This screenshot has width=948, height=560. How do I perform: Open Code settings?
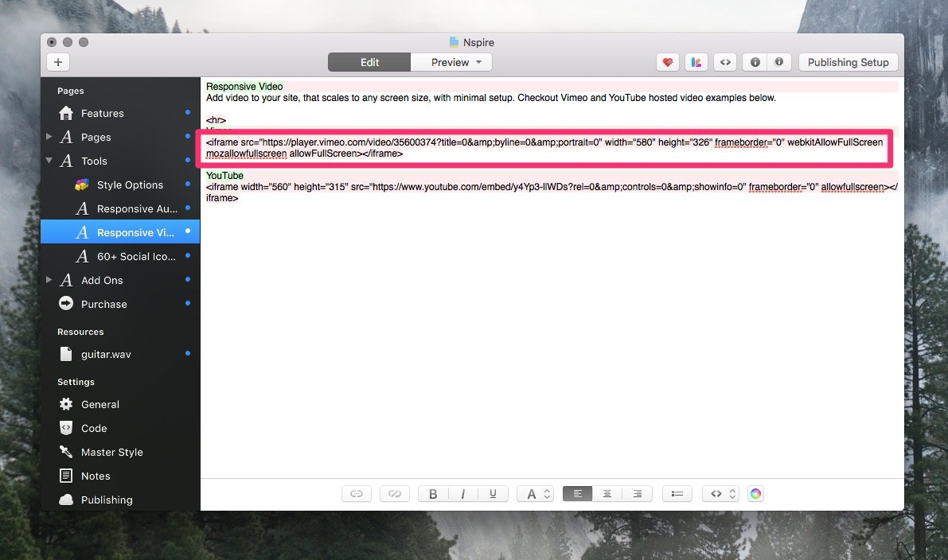120,428
